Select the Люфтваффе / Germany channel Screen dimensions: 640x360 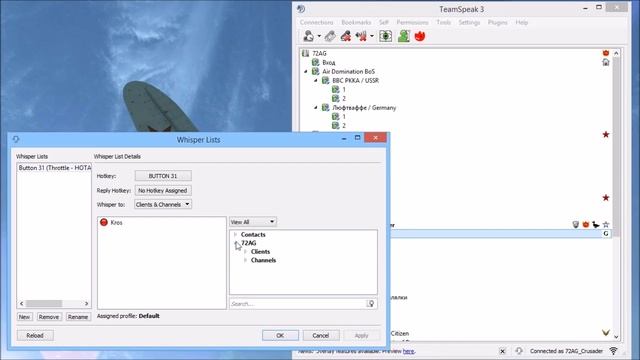[x=364, y=108]
